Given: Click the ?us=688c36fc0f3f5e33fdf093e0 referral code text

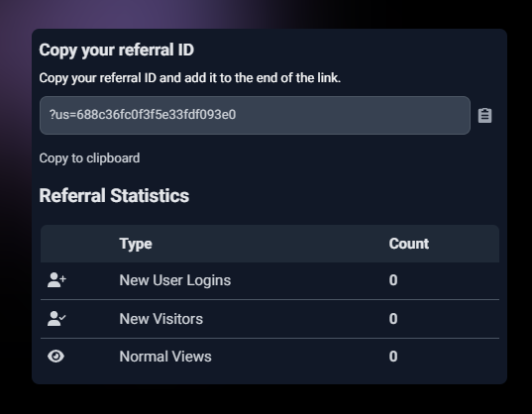Looking at the screenshot, I should coord(143,115).
